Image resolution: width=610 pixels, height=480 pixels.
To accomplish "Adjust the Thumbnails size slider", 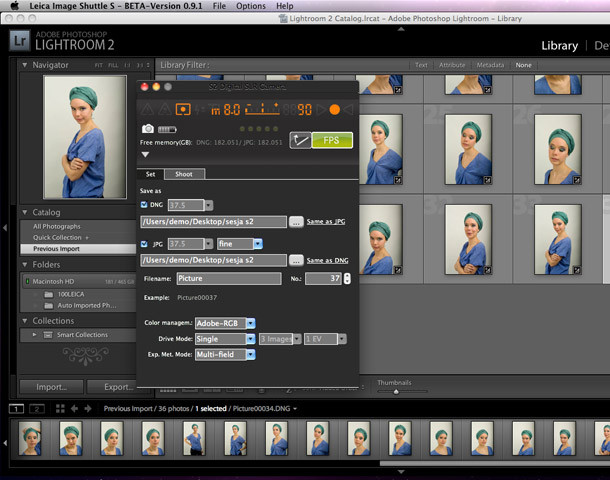I will (x=396, y=392).
